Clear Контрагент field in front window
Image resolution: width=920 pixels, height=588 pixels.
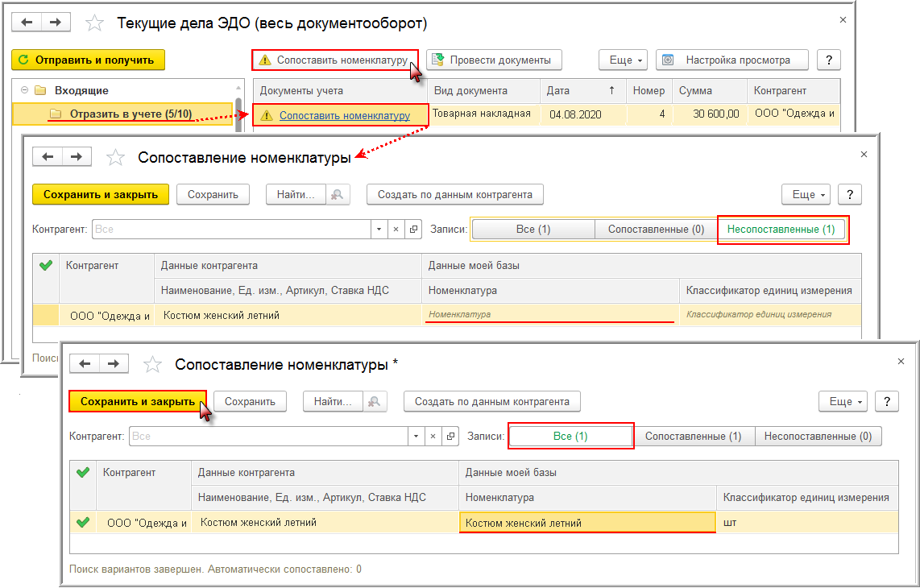click(433, 437)
